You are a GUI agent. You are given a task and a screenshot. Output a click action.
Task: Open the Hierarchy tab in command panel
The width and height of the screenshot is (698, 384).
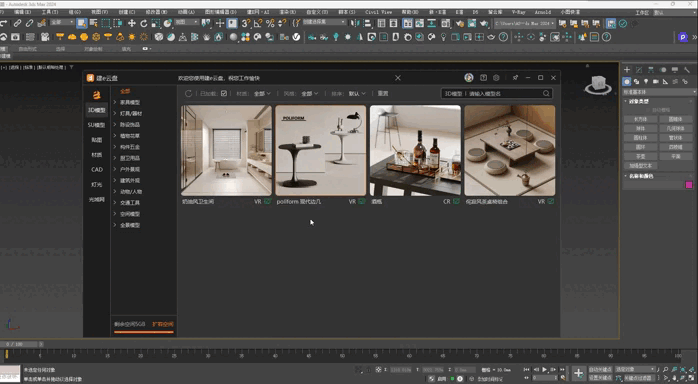click(651, 70)
